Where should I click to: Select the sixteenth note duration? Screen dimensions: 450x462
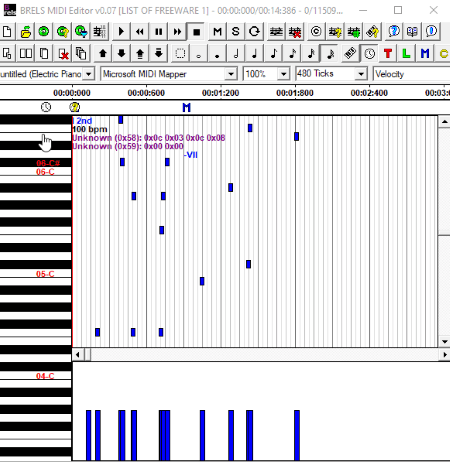click(292, 53)
